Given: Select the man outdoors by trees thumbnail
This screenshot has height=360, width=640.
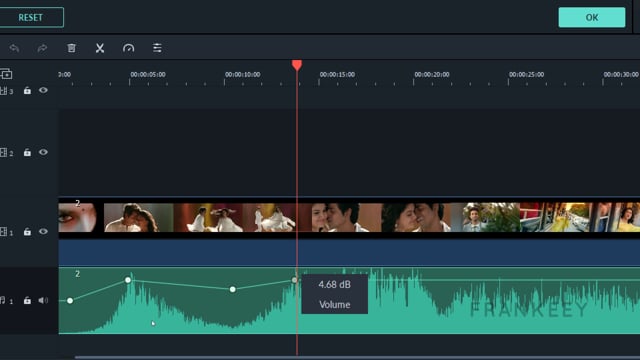Looking at the screenshot, I should click(x=485, y=218).
